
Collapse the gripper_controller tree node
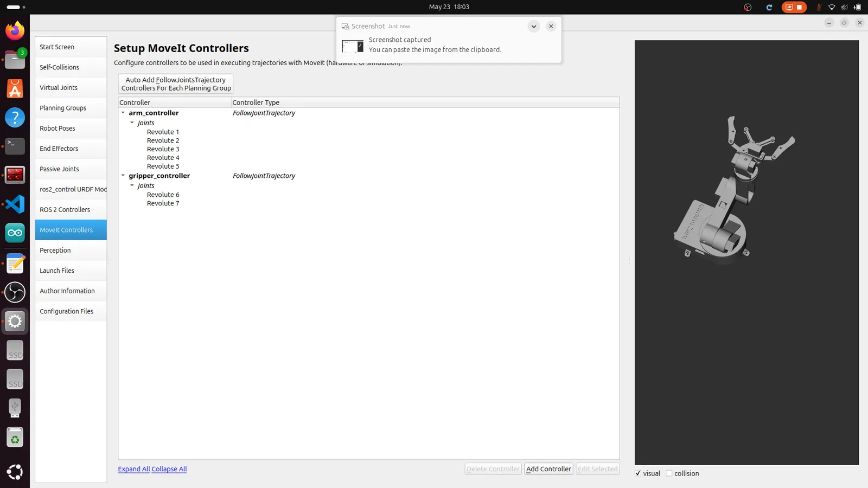point(123,176)
